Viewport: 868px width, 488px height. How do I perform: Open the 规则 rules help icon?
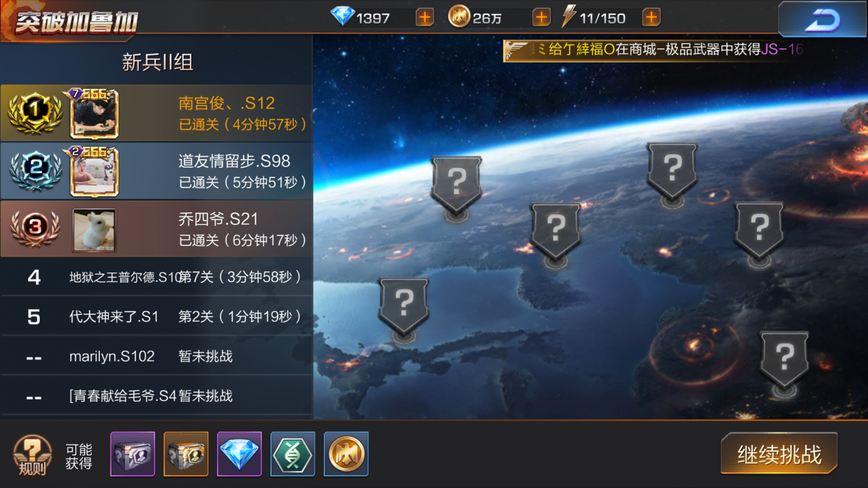click(32, 455)
